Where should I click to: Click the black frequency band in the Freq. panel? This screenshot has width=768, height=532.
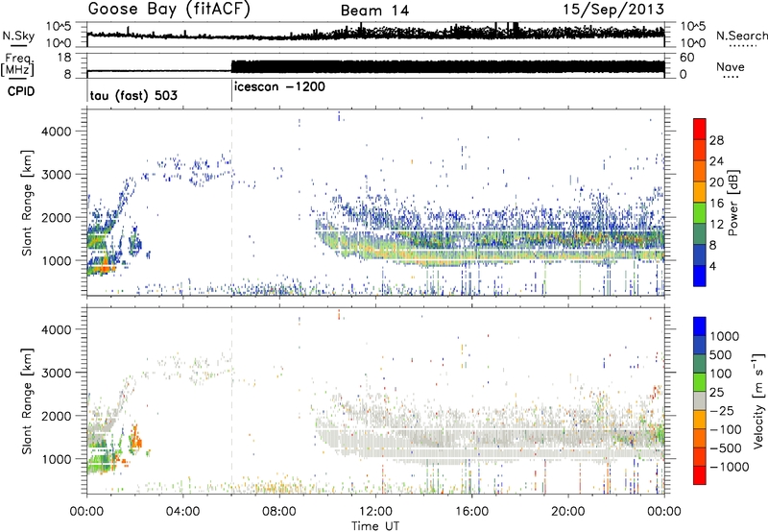tap(447, 67)
